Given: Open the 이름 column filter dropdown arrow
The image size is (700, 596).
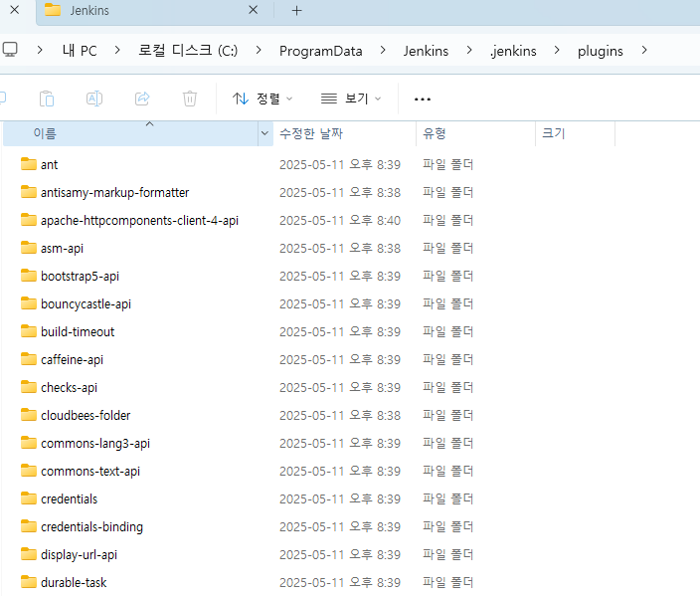Looking at the screenshot, I should (x=264, y=133).
